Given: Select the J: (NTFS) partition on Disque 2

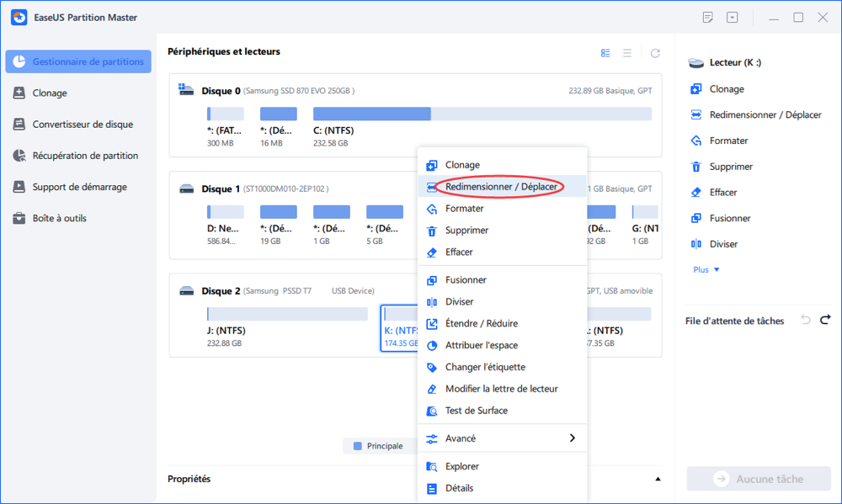Looking at the screenshot, I should click(287, 314).
